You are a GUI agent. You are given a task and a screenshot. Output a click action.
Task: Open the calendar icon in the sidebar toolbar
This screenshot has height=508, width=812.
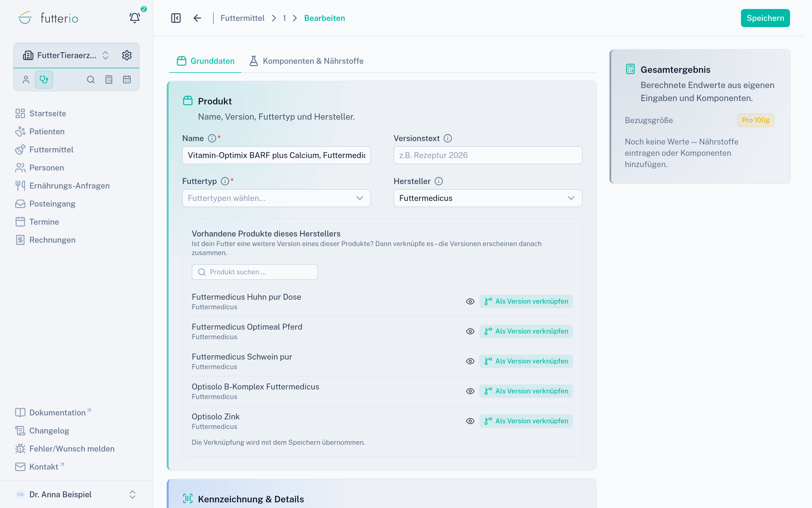click(127, 80)
